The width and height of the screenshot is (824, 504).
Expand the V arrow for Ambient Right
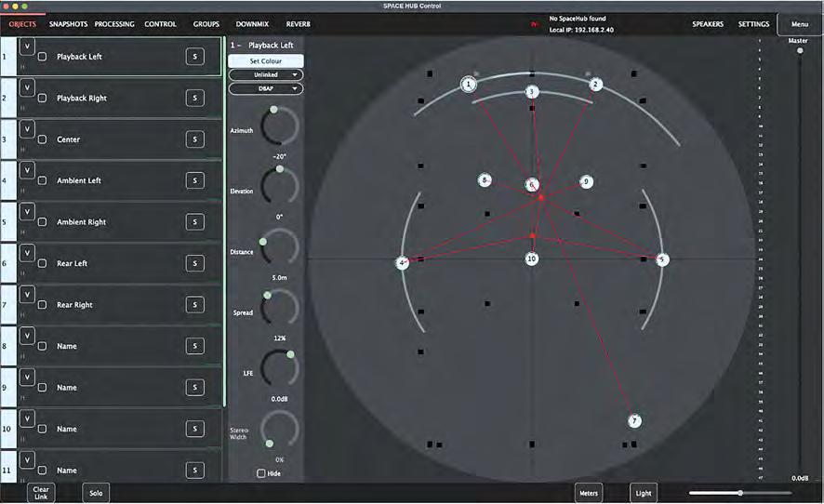(x=27, y=211)
